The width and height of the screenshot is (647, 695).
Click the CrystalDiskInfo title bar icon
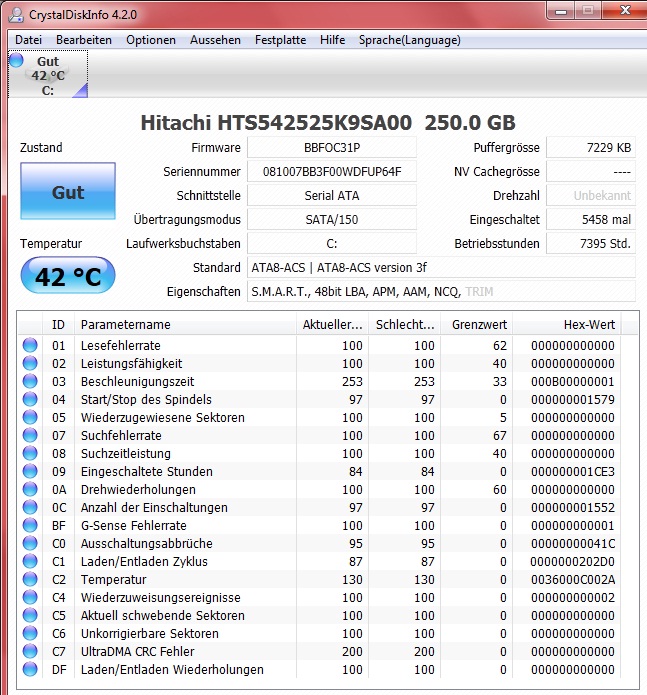pyautogui.click(x=16, y=15)
